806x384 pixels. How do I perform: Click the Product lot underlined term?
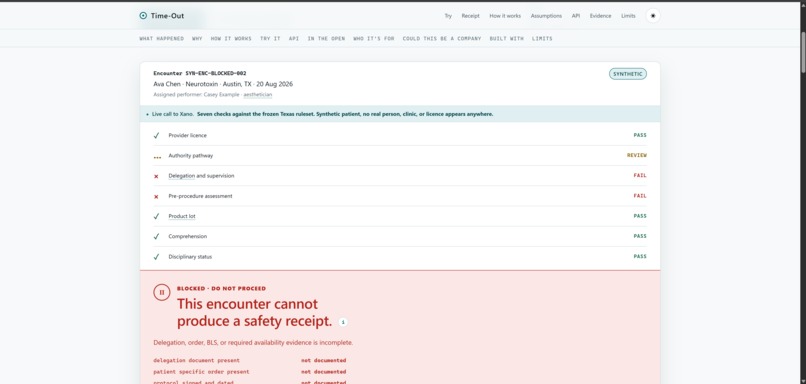[181, 216]
